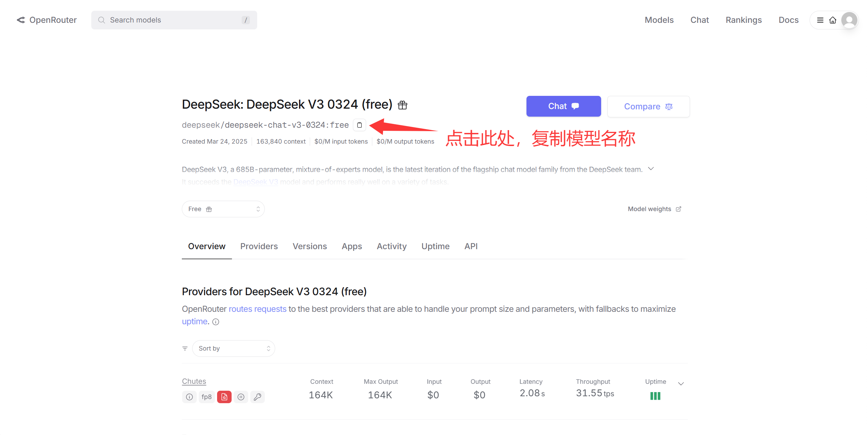
Task: Open Rankings in top navigation
Action: [744, 20]
